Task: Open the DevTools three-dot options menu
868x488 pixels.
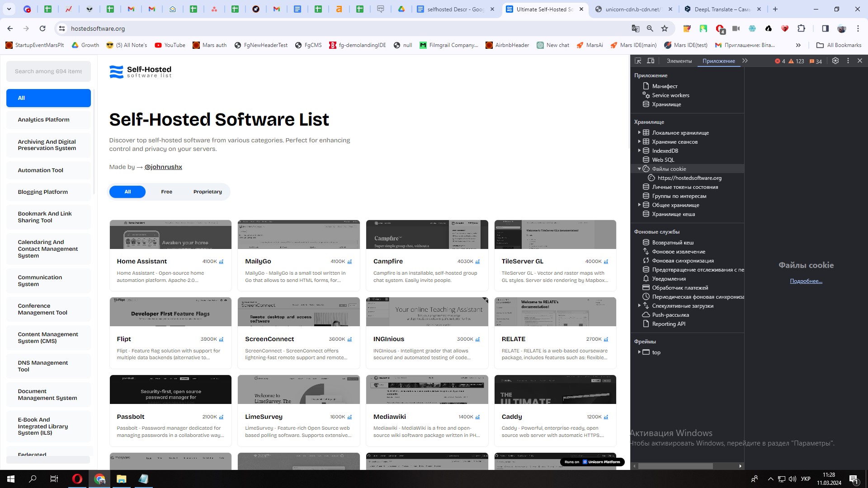Action: [x=848, y=61]
